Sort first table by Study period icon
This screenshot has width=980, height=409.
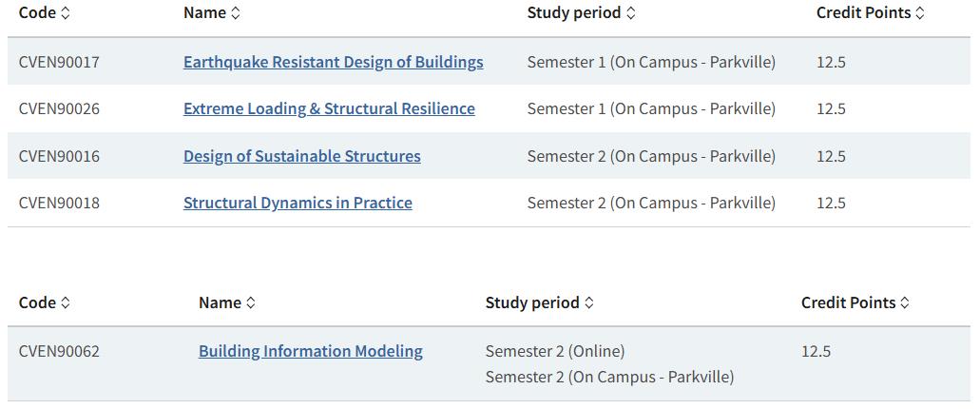[x=630, y=13]
